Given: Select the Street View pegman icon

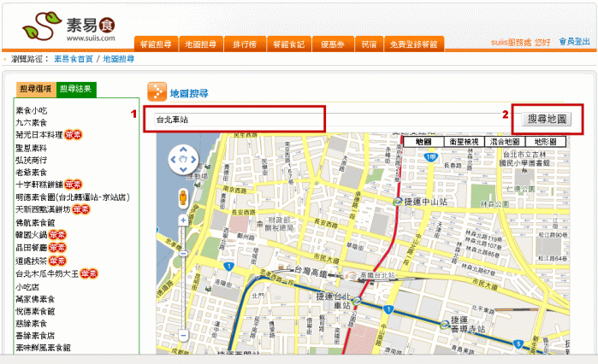Looking at the screenshot, I should click(183, 199).
